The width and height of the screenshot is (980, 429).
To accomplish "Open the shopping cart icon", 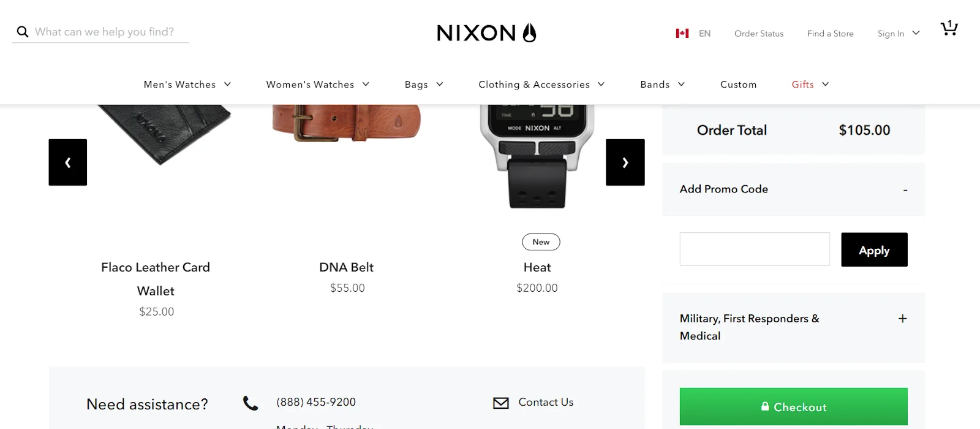I will tap(949, 29).
